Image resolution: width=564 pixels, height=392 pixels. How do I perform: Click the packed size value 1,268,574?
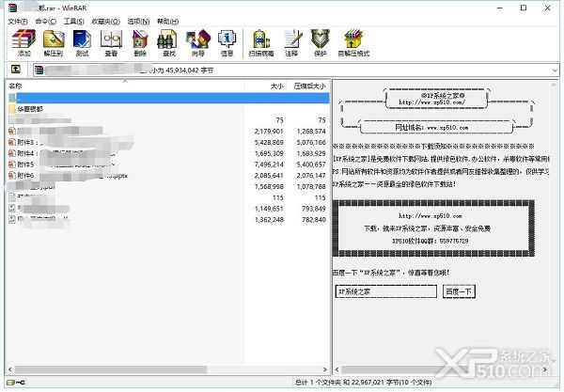click(x=311, y=132)
